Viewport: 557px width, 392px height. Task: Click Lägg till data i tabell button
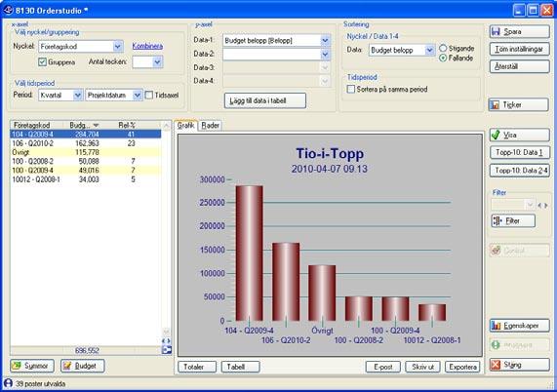click(x=265, y=100)
